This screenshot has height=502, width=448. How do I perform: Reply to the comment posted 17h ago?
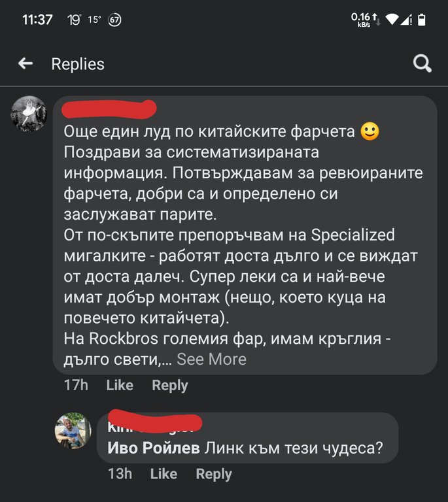pyautogui.click(x=169, y=385)
